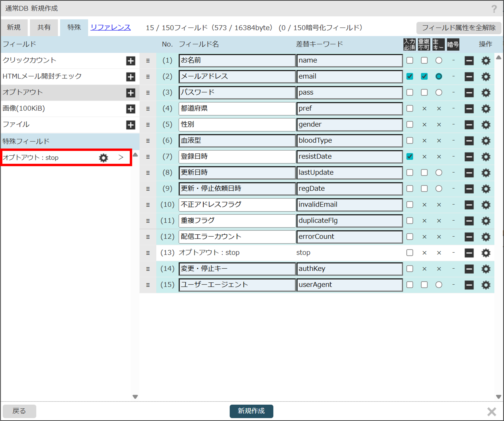Click drag handle of パスワード row
The height and width of the screenshot is (421, 504).
click(148, 93)
